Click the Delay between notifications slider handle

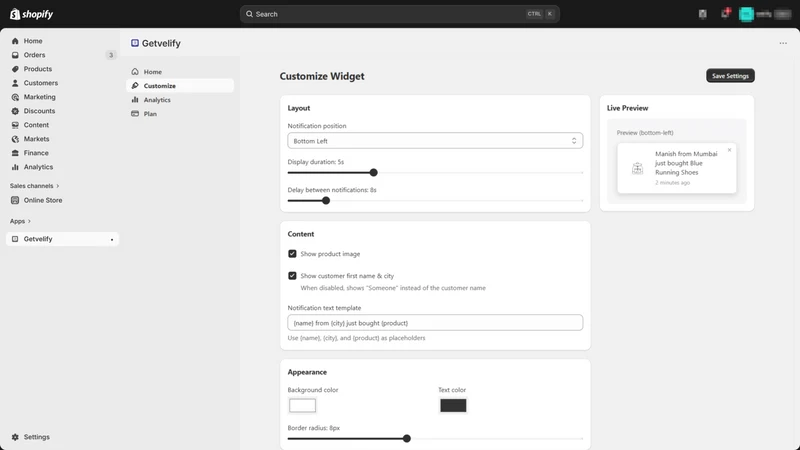326,201
